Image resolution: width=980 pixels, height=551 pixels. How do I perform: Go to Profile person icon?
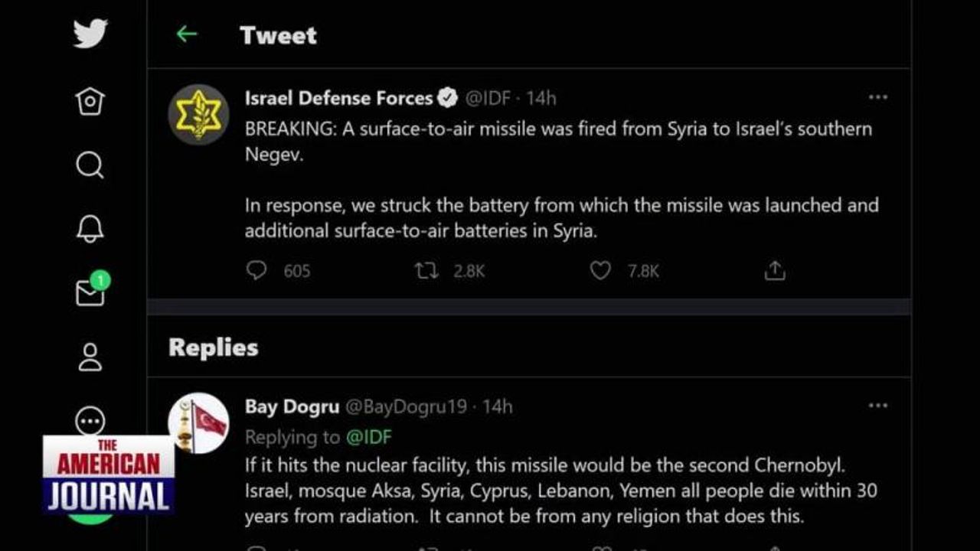pyautogui.click(x=90, y=357)
